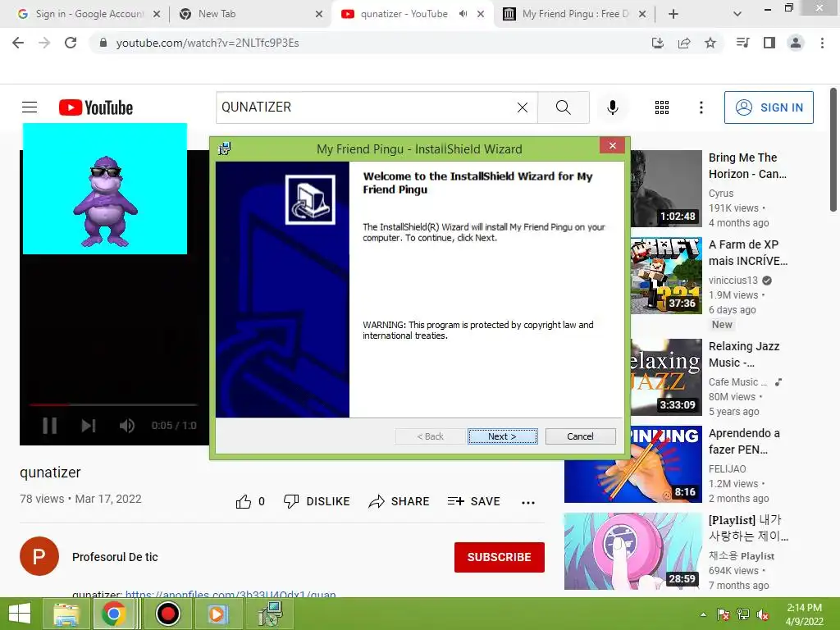Click the Chrome taskbar icon
The height and width of the screenshot is (630, 840).
pos(113,614)
